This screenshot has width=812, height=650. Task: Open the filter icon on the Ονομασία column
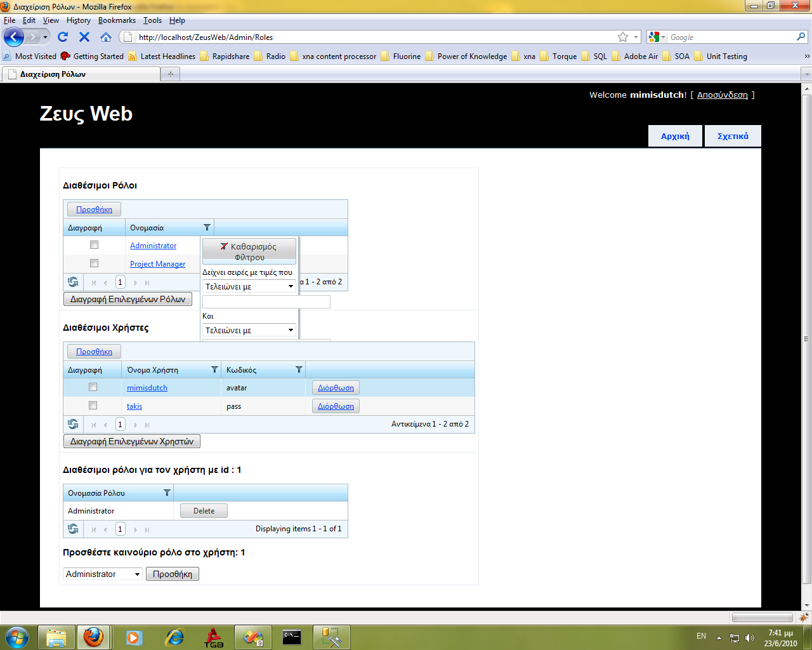coord(207,227)
